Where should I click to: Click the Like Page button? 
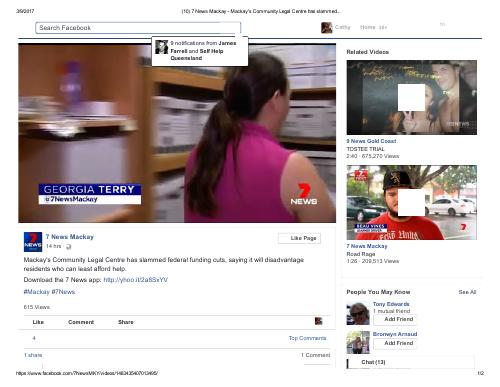tap(299, 238)
